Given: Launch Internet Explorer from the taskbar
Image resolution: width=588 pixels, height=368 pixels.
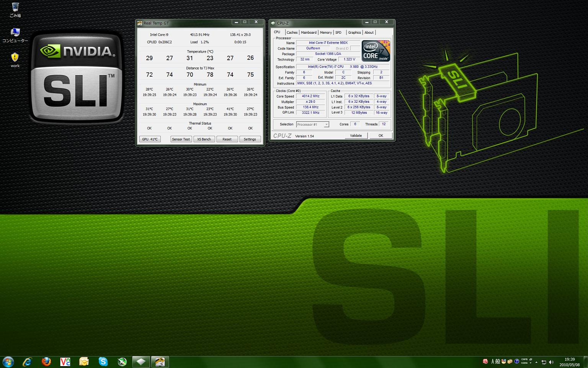Looking at the screenshot, I should pyautogui.click(x=27, y=361).
